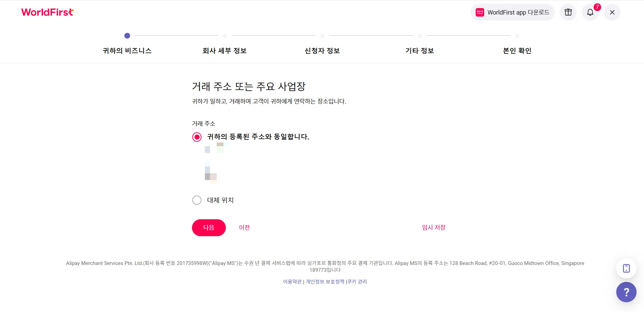Click the WorldFirst app download button
This screenshot has width=644, height=312.
coord(513,12)
